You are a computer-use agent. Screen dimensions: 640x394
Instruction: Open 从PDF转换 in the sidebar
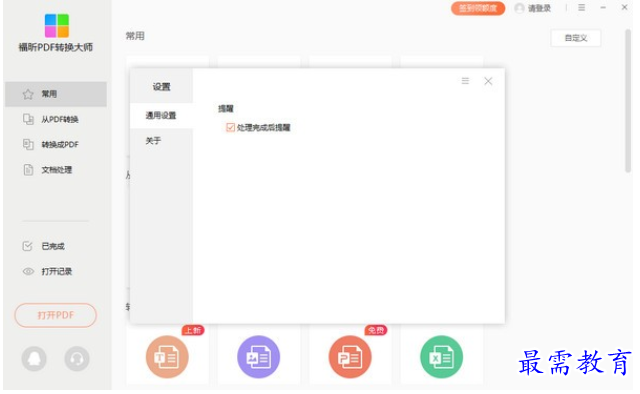point(56,119)
